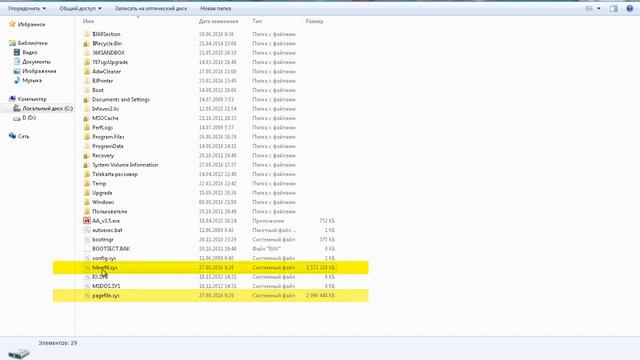Click the modified date of Windows folder
Viewport: 640px width, 360px height.
[218, 202]
